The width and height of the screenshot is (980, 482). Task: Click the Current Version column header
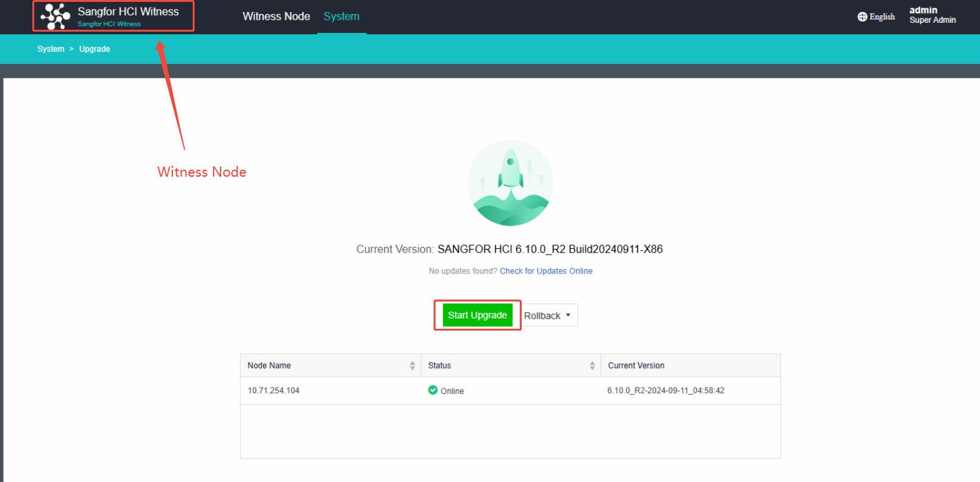click(690, 365)
